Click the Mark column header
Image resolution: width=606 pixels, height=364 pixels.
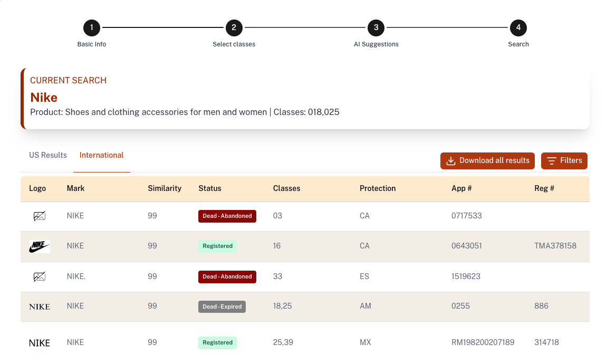(x=76, y=188)
